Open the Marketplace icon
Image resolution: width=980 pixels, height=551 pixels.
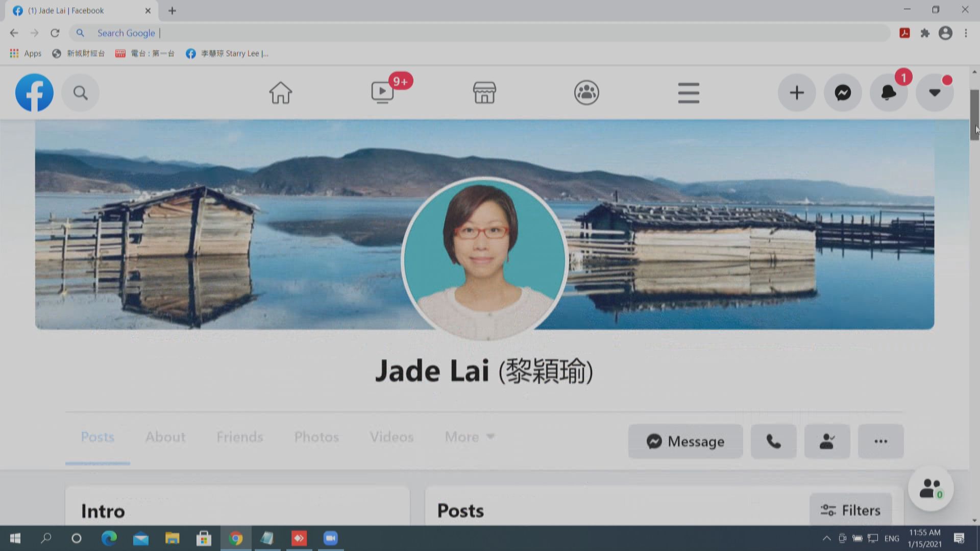(x=484, y=93)
